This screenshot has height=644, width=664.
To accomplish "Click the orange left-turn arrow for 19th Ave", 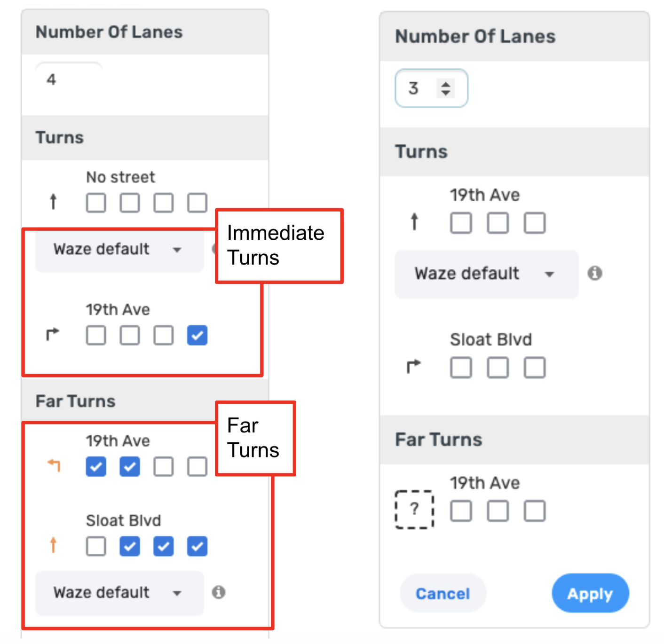I will 54,465.
